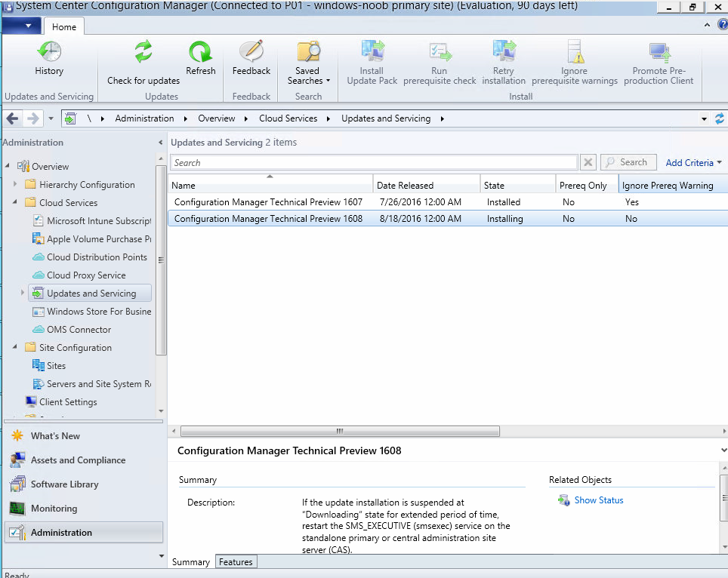Viewport: 728px width, 578px height.
Task: Open the blue application menu dropdown
Action: [21, 26]
